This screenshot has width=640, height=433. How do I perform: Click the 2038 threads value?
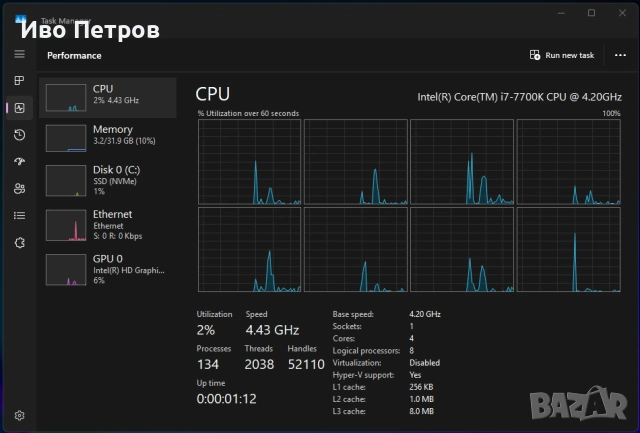(259, 364)
